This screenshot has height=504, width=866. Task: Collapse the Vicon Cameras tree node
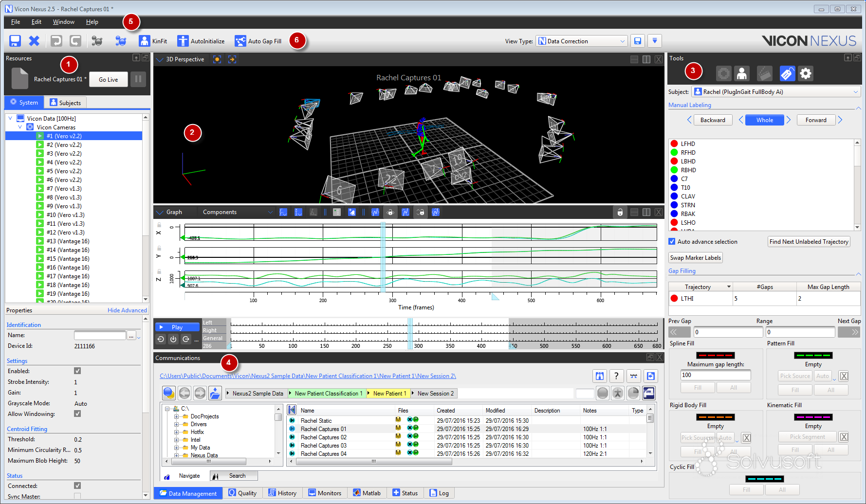20,127
